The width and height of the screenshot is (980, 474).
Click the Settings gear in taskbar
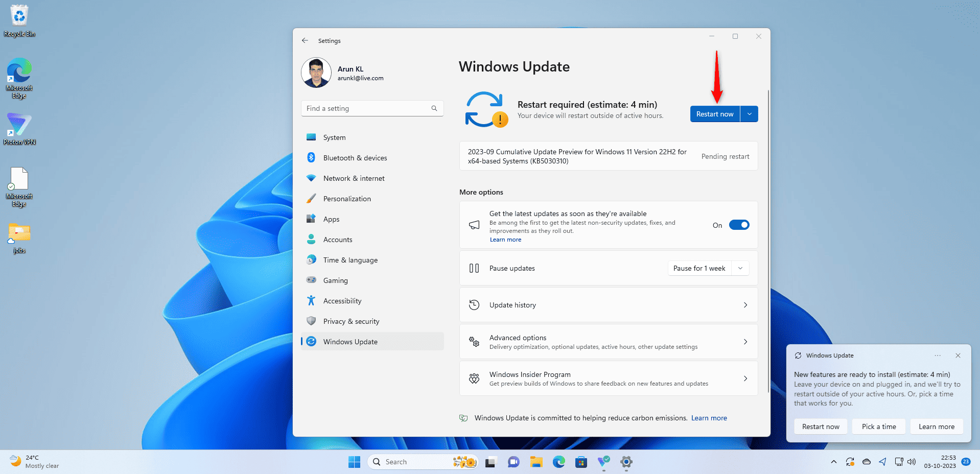pos(626,462)
